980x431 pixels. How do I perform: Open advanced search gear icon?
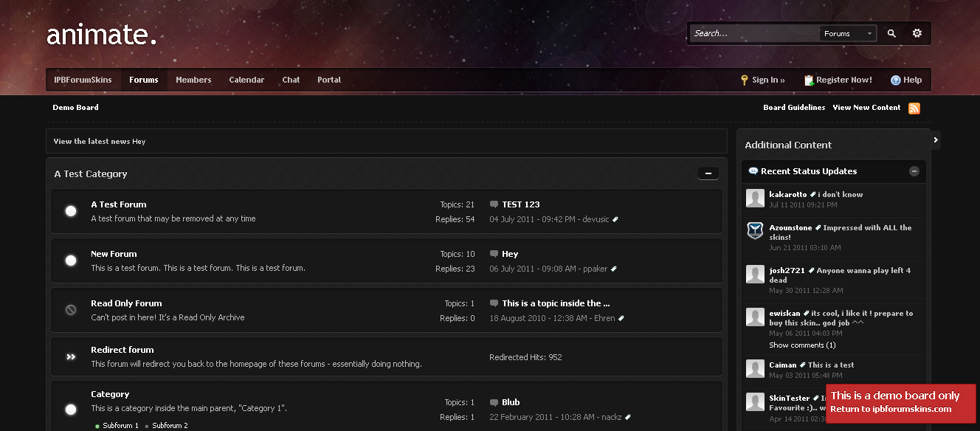(x=917, y=33)
